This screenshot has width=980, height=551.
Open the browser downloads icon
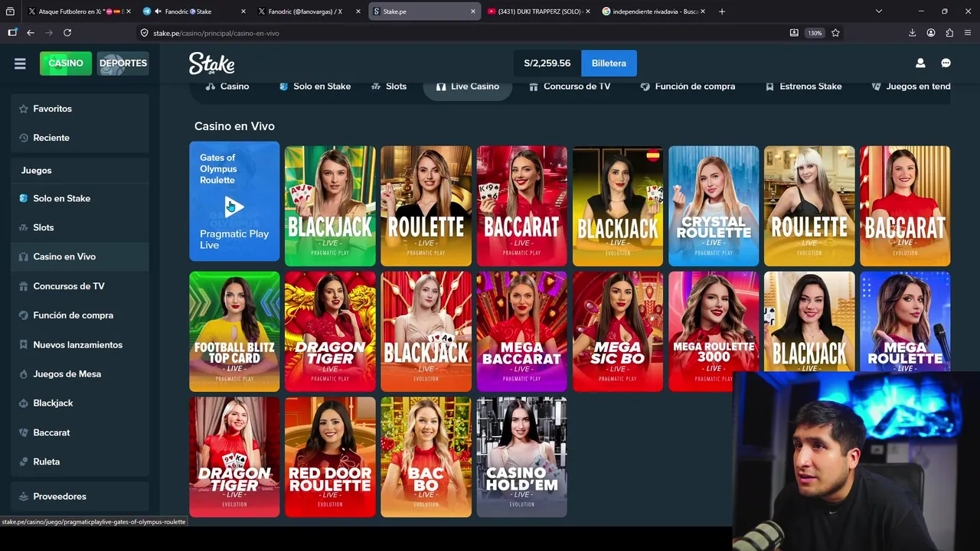click(912, 33)
